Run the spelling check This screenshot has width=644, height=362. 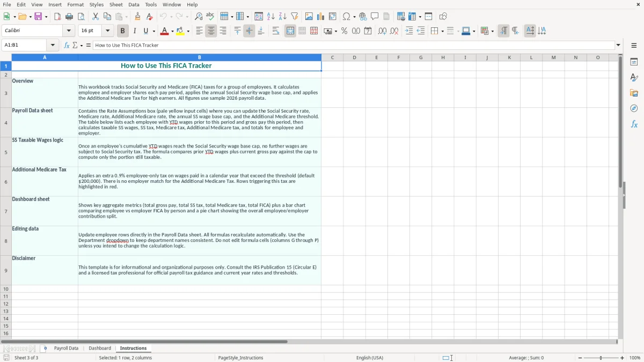click(210, 17)
